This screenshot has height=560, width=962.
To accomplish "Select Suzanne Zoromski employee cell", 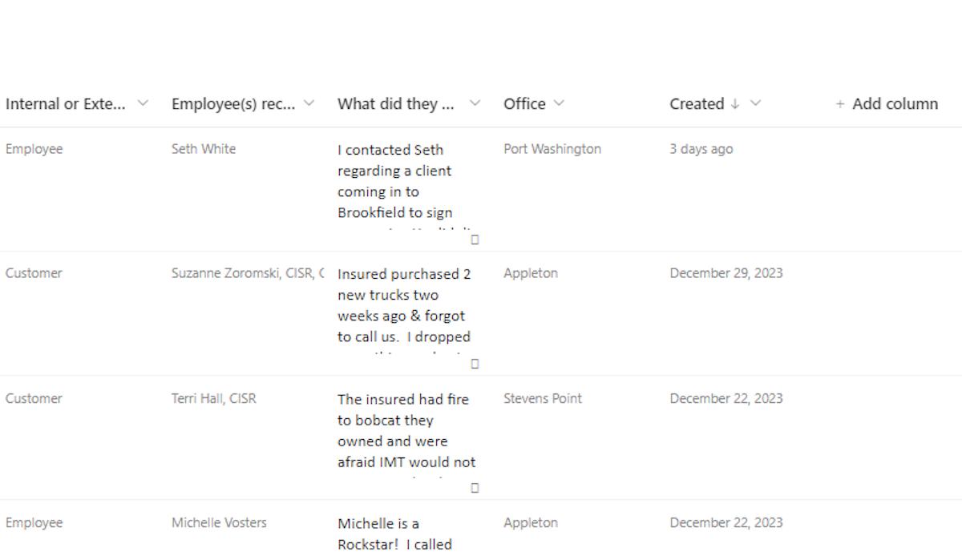I will click(x=247, y=273).
